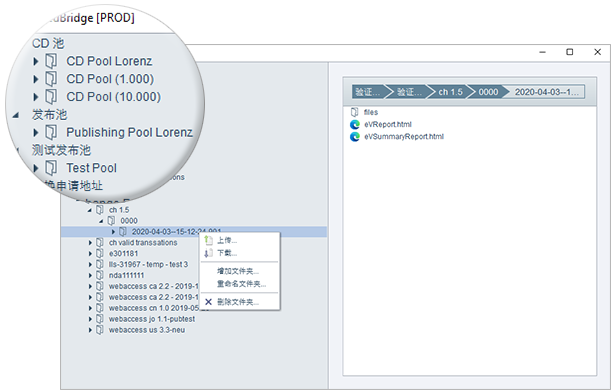The height and width of the screenshot is (390, 611).
Task: Click the ch 1.5 breadcrumb segment
Action: [450, 92]
